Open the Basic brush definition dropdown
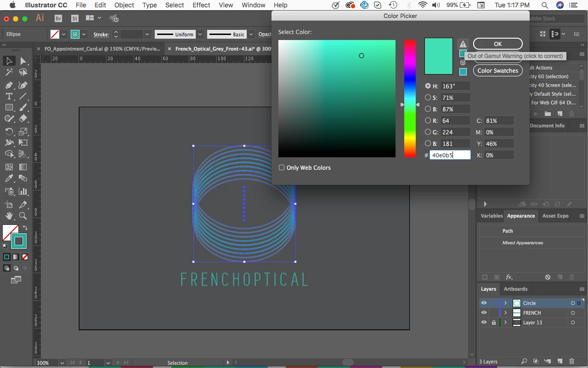Image resolution: width=588 pixels, height=368 pixels. (251, 34)
